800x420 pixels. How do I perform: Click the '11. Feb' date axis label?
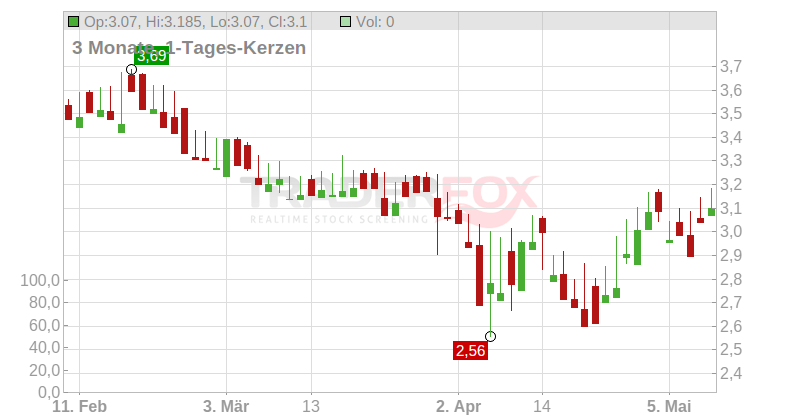(x=80, y=407)
